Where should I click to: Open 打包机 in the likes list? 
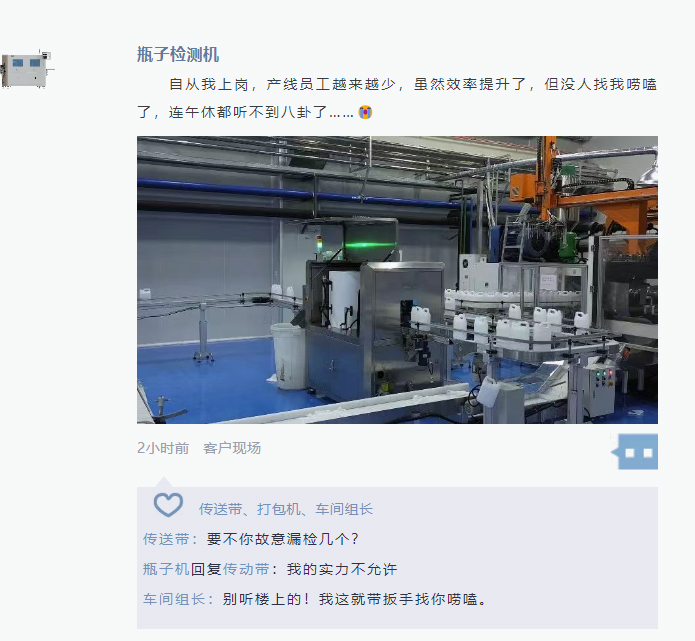coord(279,509)
